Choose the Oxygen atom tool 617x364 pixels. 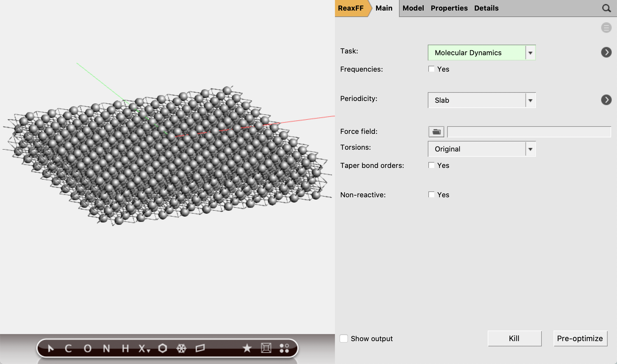[87, 348]
